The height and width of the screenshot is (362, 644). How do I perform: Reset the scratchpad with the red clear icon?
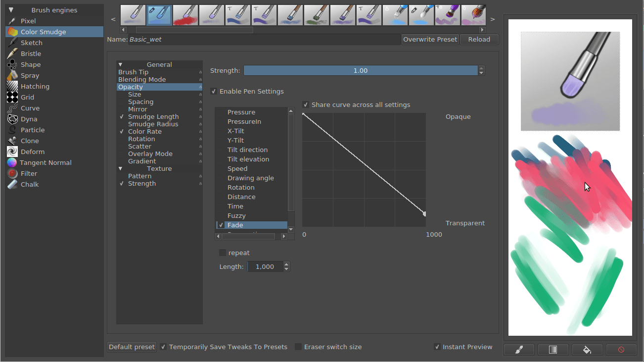[x=621, y=349]
